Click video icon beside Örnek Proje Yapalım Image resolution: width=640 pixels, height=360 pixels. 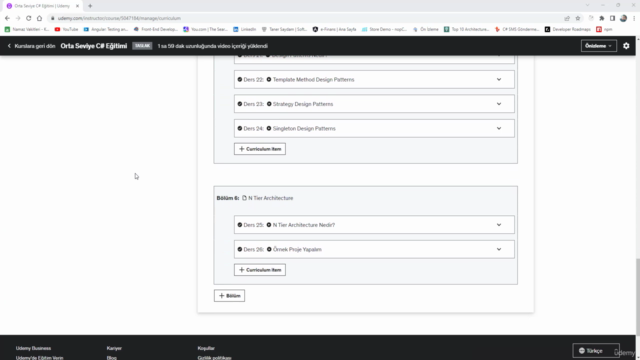click(269, 249)
